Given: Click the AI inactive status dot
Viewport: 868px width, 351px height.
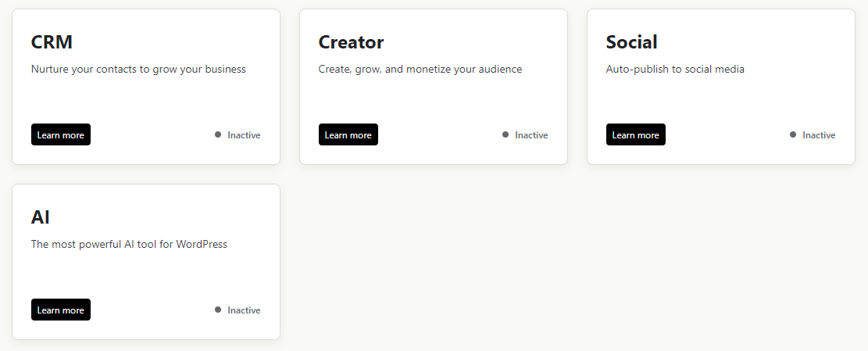Looking at the screenshot, I should [x=218, y=310].
